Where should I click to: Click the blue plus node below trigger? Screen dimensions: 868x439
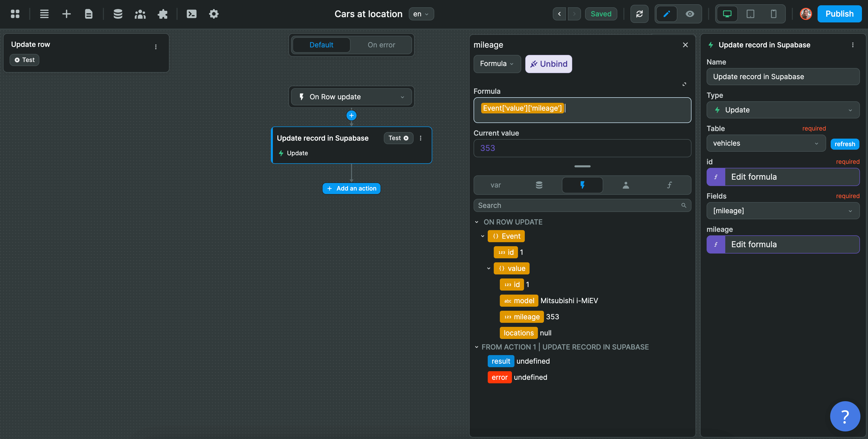click(x=351, y=115)
